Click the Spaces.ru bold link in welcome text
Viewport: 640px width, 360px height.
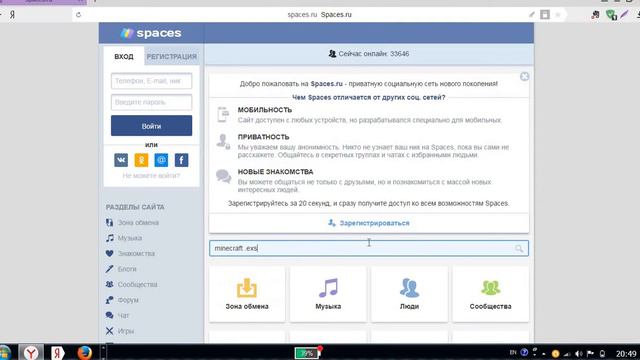point(327,84)
